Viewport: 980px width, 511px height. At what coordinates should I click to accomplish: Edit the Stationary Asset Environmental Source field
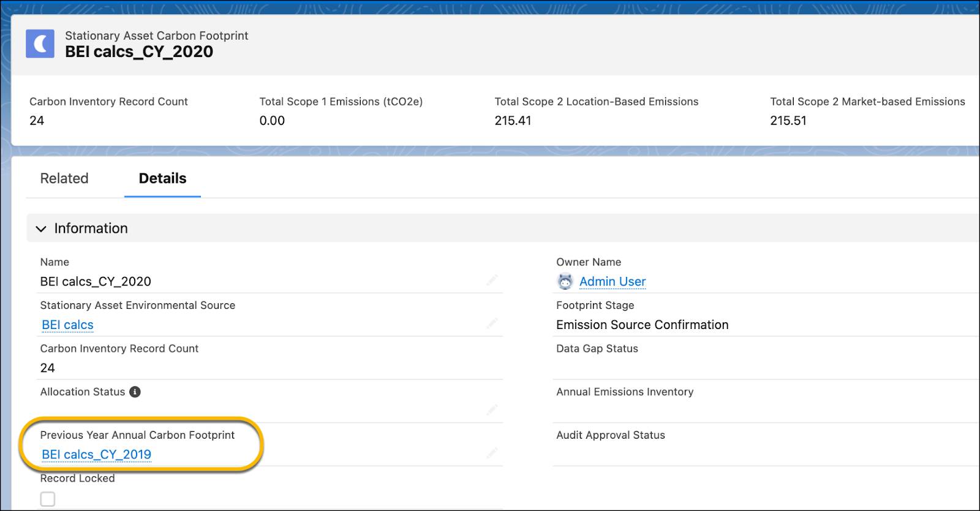[492, 324]
